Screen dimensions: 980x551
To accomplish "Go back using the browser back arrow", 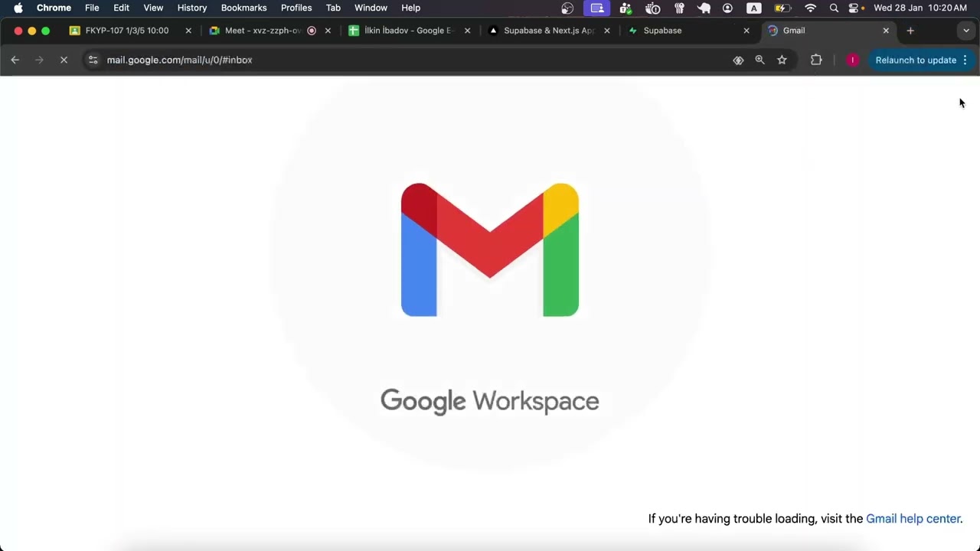I will [x=15, y=60].
